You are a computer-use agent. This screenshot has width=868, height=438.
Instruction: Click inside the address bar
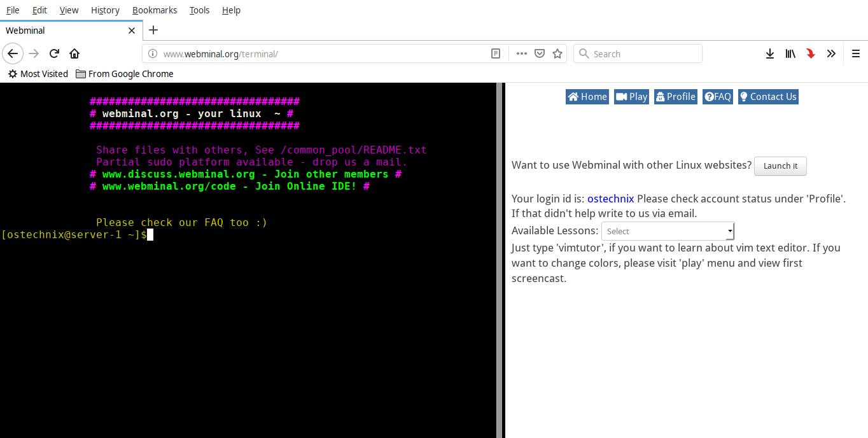pos(286,53)
